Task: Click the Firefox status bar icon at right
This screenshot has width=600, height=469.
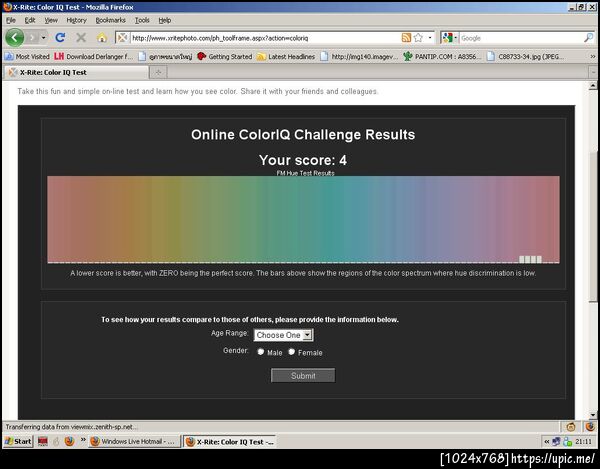Action: point(590,427)
